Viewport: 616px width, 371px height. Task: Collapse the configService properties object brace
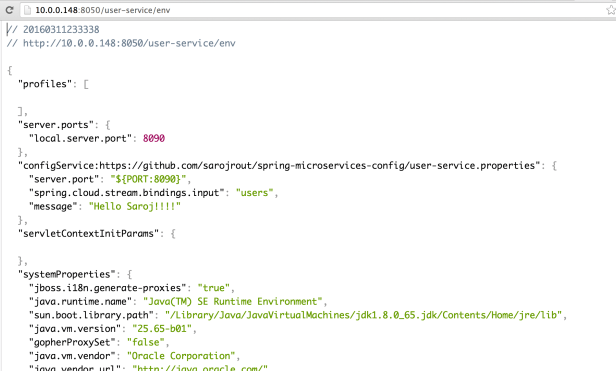click(554, 166)
